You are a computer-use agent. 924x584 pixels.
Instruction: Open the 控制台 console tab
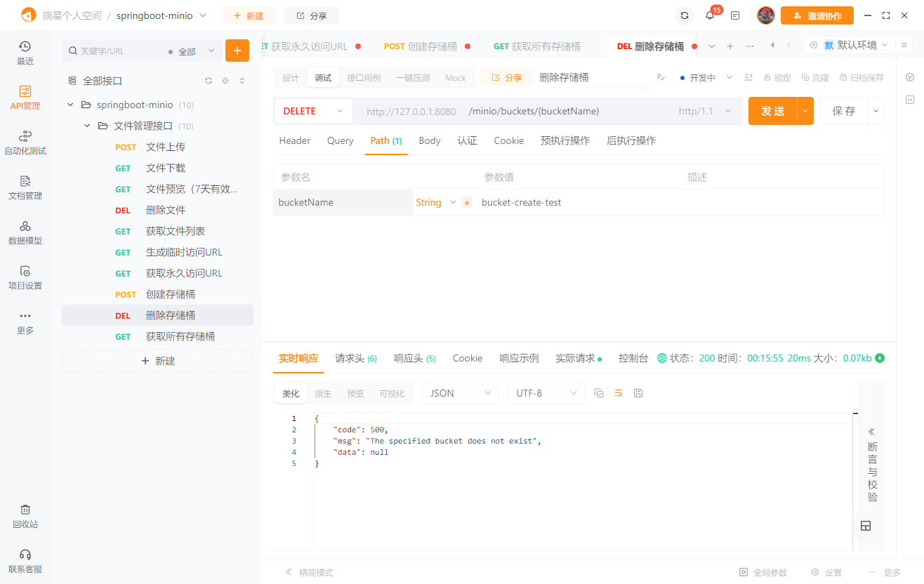(633, 358)
